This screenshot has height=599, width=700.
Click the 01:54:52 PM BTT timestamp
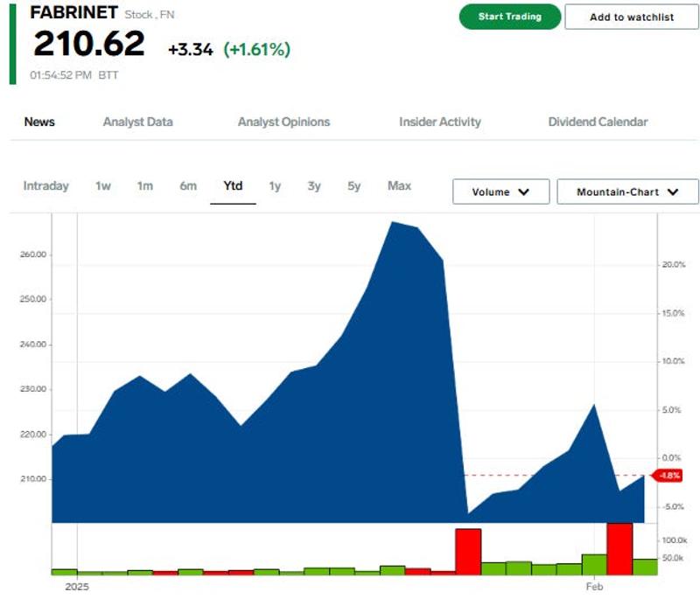point(74,75)
